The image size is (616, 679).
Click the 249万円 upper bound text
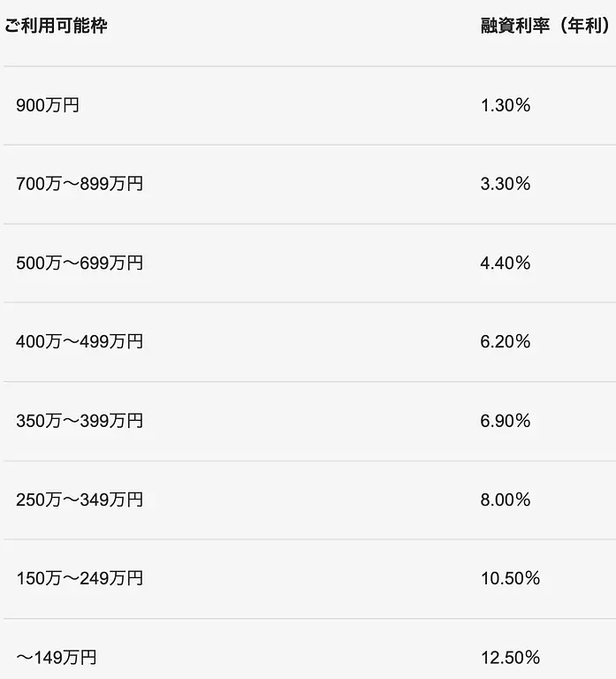pos(112,579)
